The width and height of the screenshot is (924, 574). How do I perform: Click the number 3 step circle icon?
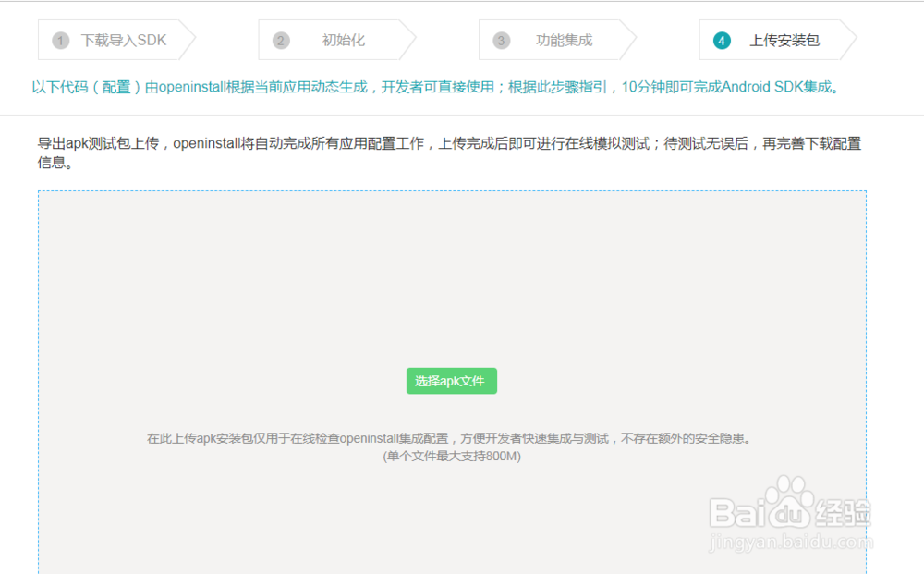502,41
